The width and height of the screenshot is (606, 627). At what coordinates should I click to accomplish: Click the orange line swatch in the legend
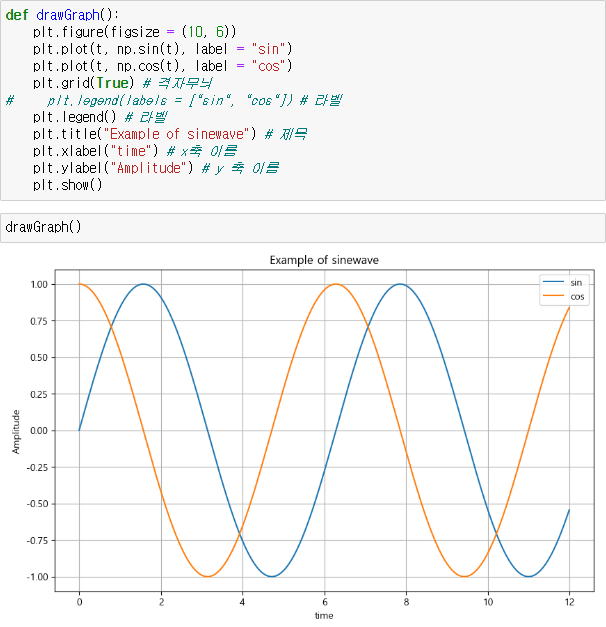pyautogui.click(x=553, y=296)
